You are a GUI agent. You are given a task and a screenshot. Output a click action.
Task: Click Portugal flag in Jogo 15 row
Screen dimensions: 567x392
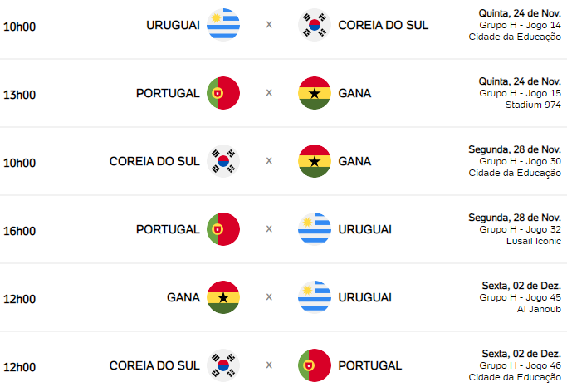click(x=223, y=93)
